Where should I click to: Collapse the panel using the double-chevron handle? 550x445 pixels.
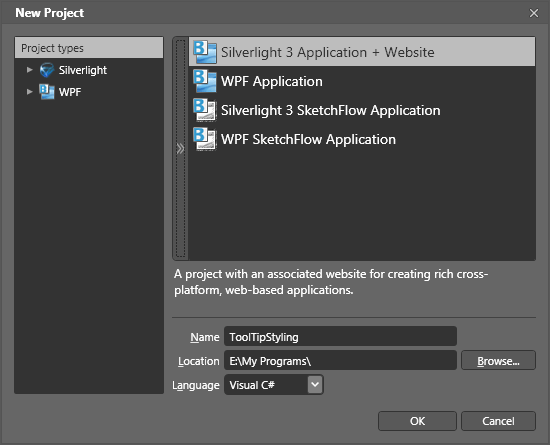point(180,149)
